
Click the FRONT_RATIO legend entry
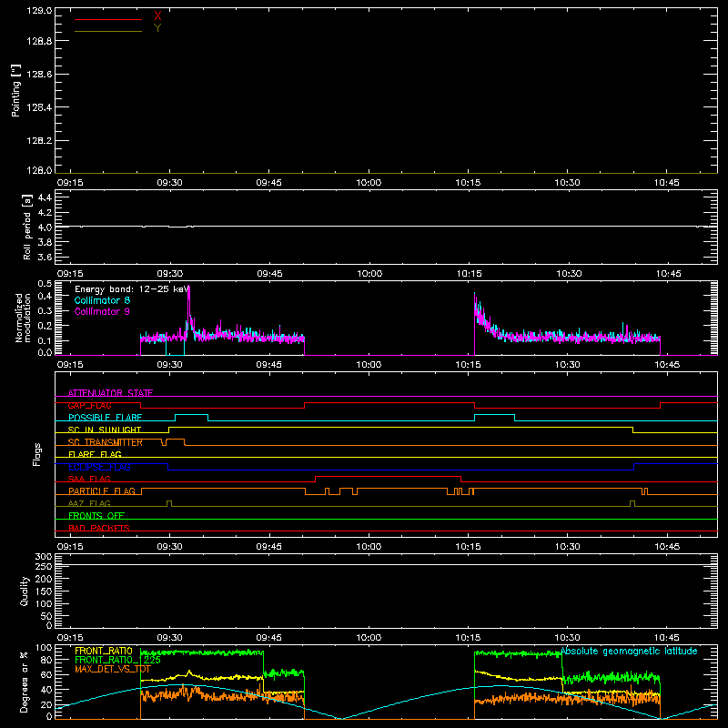(104, 651)
